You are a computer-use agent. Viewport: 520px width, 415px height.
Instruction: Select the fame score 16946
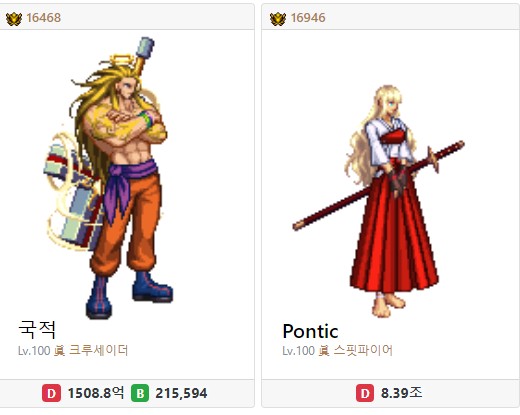[308, 18]
